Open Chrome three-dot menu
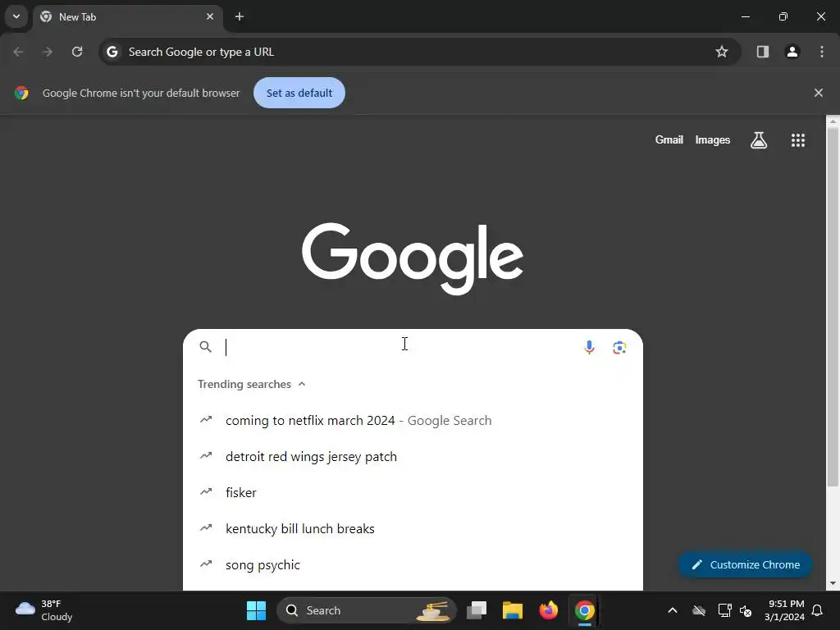Image resolution: width=840 pixels, height=630 pixels. point(822,52)
